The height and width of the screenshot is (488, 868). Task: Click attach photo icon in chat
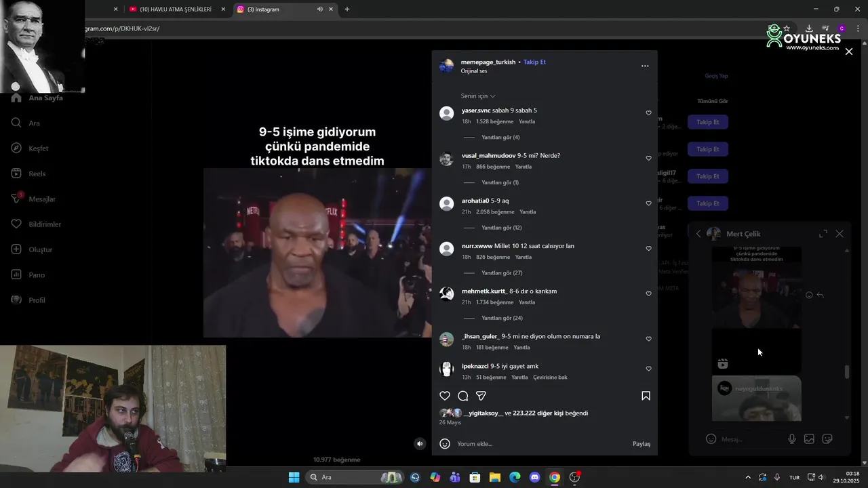tap(809, 439)
